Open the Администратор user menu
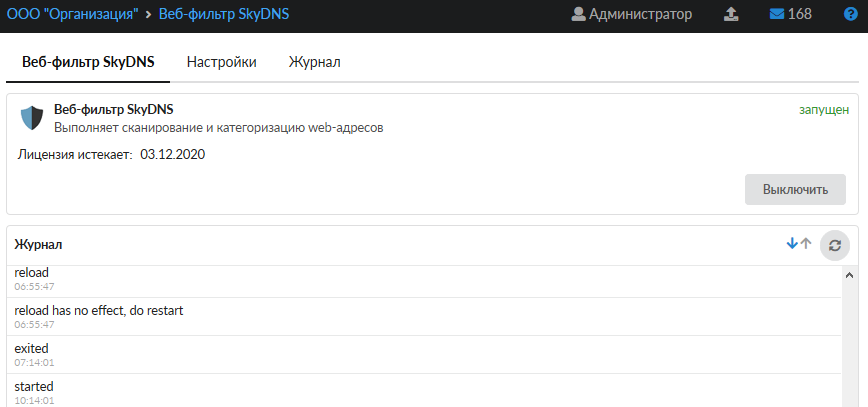 pos(632,14)
